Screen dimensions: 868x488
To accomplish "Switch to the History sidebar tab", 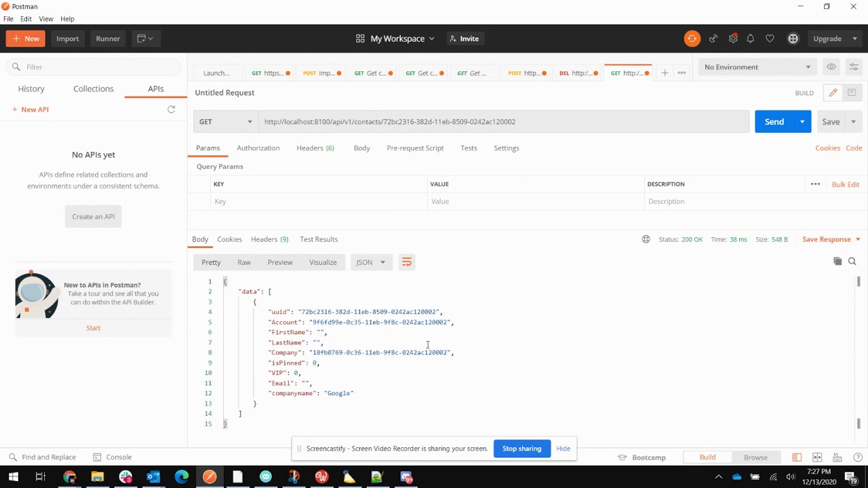I will pyautogui.click(x=31, y=89).
